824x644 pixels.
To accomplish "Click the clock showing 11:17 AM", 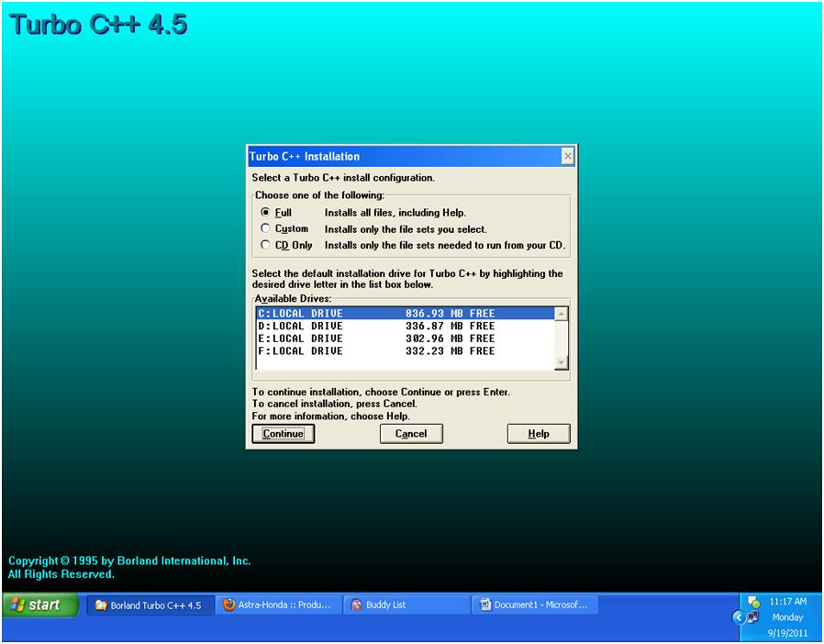I will 786,600.
